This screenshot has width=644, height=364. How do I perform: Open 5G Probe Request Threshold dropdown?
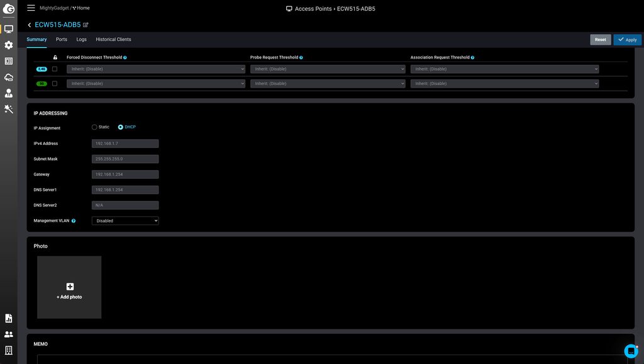click(328, 84)
